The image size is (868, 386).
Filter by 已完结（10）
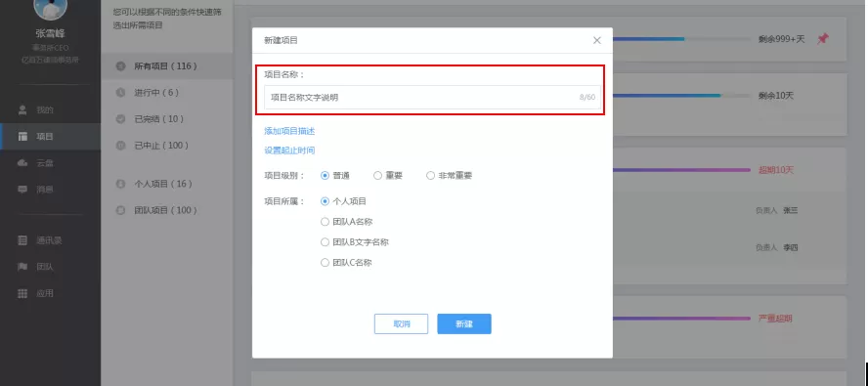[167, 119]
